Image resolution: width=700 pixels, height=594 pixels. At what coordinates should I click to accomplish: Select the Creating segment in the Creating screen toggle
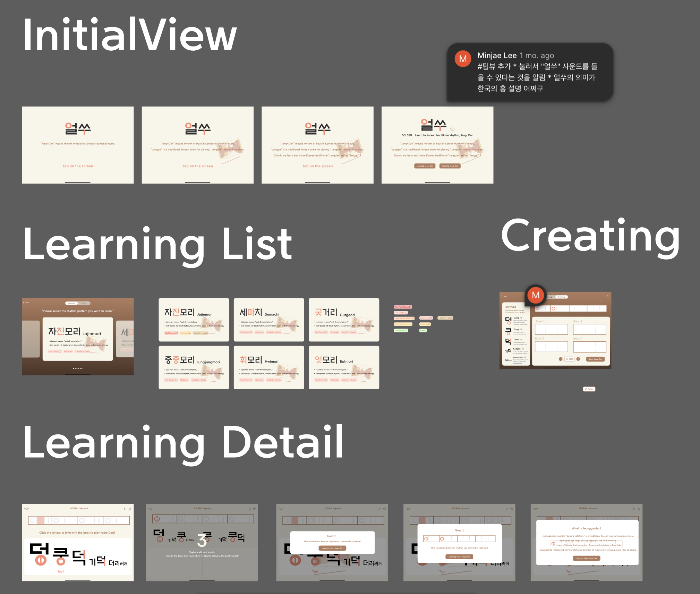(x=561, y=297)
